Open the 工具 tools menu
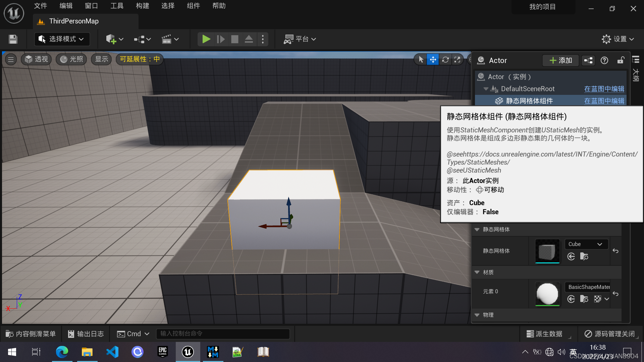Image resolution: width=644 pixels, height=362 pixels. [x=117, y=6]
